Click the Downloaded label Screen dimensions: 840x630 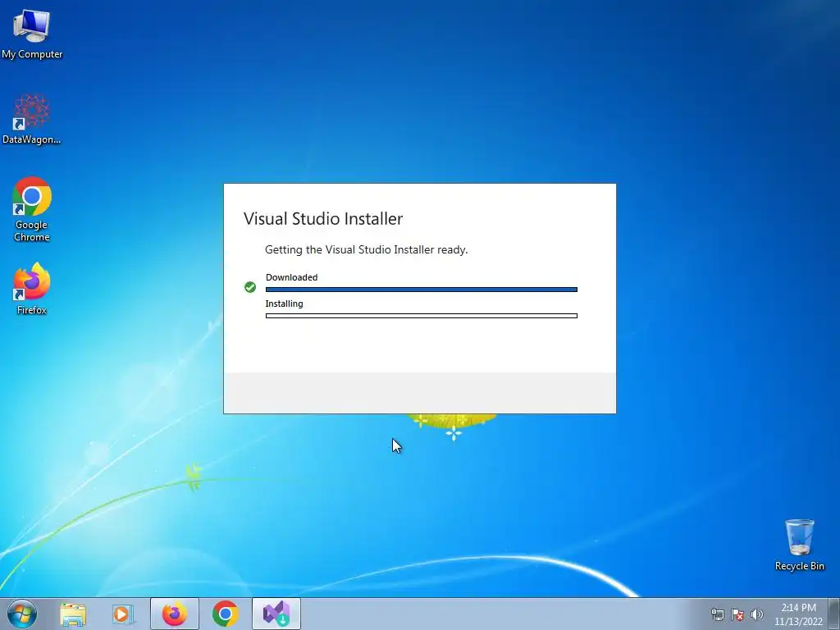click(x=291, y=277)
